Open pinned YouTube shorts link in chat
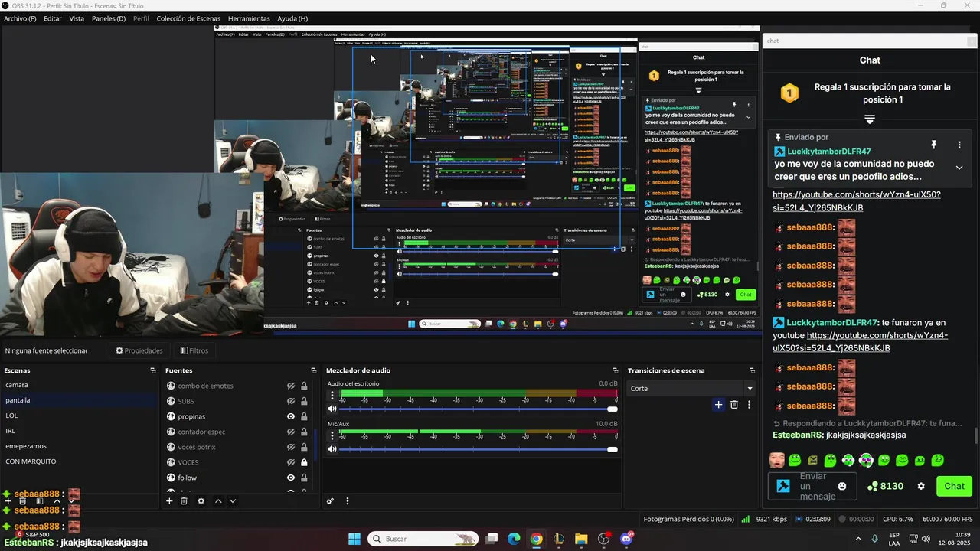 [x=857, y=201]
